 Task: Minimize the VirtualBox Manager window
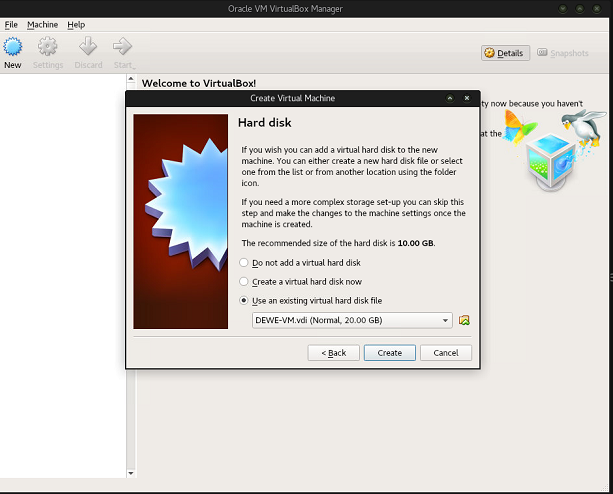click(563, 8)
